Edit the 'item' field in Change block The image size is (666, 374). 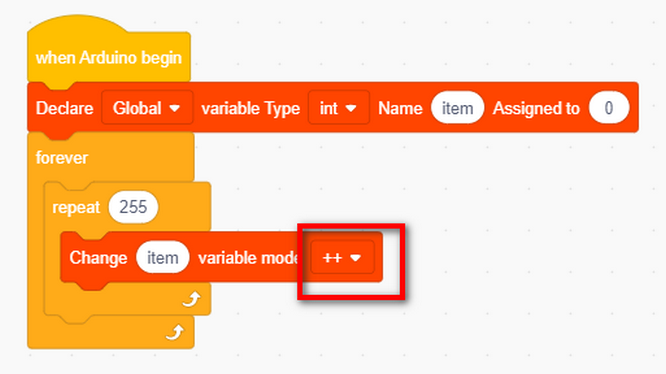163,257
